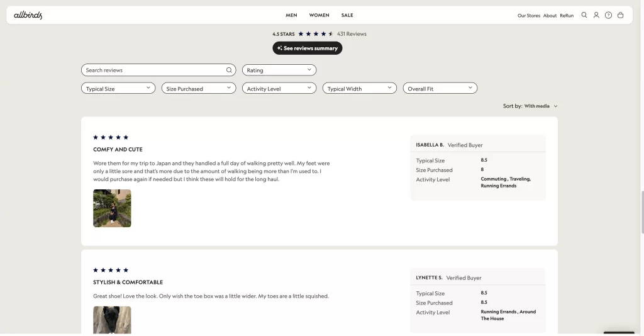Click five-star rating on Comfy and Cute review
This screenshot has width=644, height=336.
pos(111,137)
